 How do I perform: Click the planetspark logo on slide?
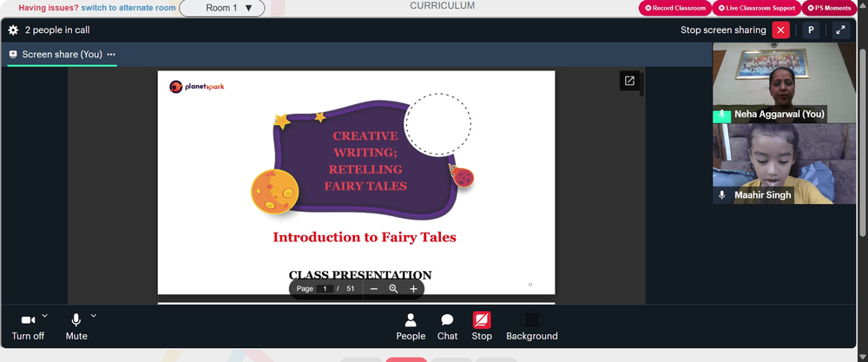[197, 87]
